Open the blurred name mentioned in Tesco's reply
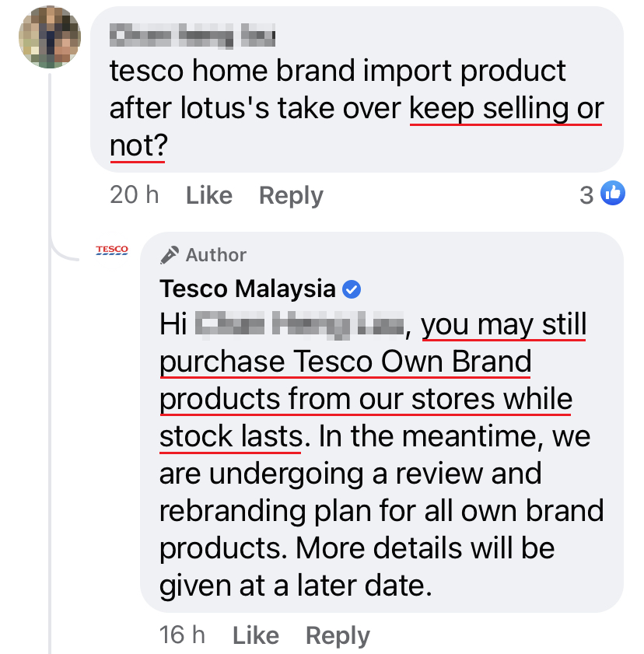The image size is (644, 654). point(299,324)
